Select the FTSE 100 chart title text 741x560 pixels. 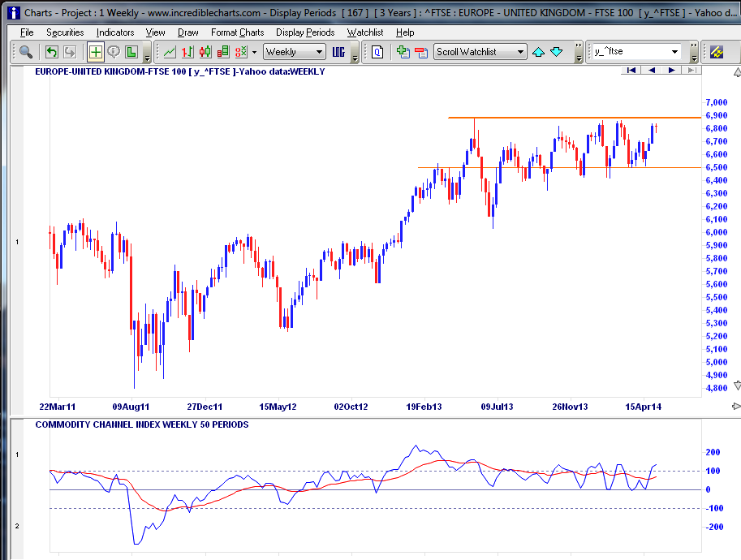pyautogui.click(x=180, y=72)
